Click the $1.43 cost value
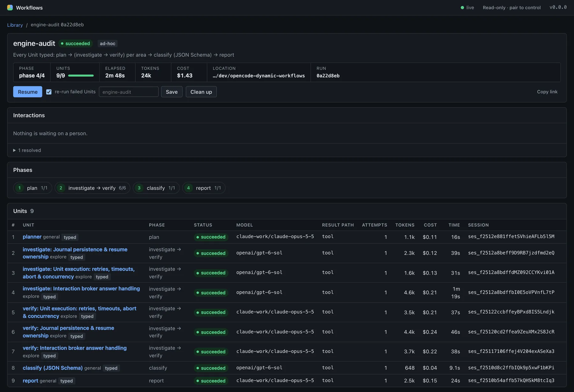This screenshot has height=392, width=574. pos(185,76)
